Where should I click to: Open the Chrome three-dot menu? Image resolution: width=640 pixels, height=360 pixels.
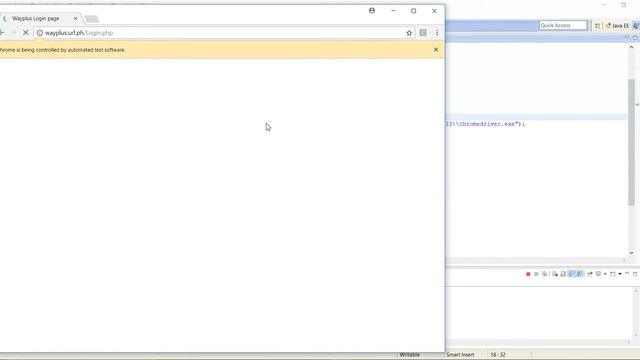[x=437, y=33]
